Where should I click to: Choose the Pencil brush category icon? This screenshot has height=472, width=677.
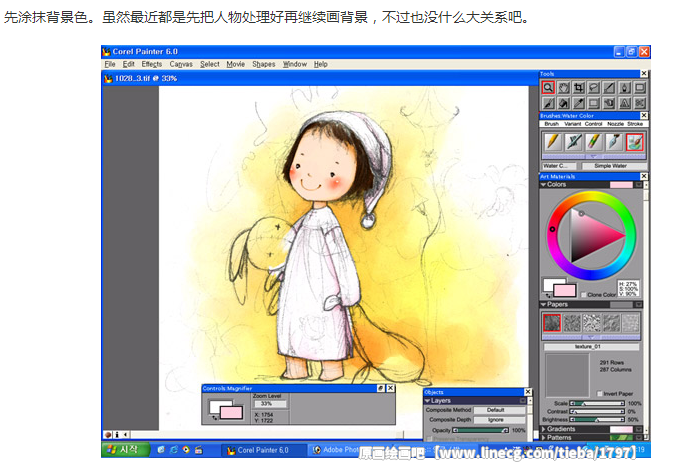tap(552, 142)
